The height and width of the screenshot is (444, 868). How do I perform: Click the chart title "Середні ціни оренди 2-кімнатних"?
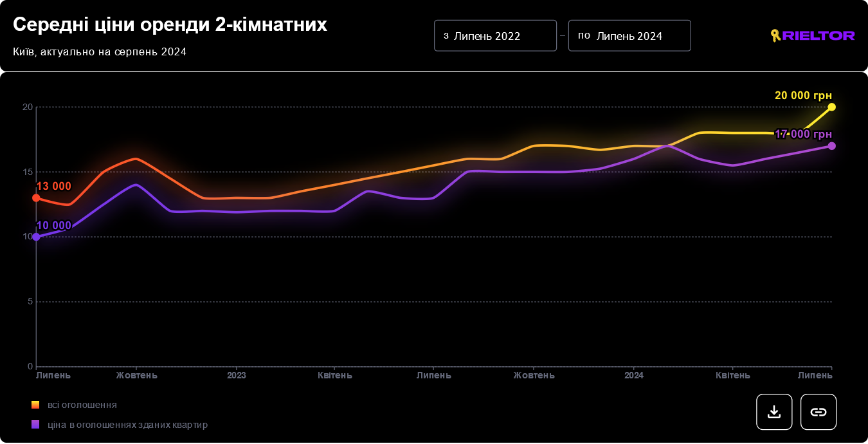click(170, 24)
